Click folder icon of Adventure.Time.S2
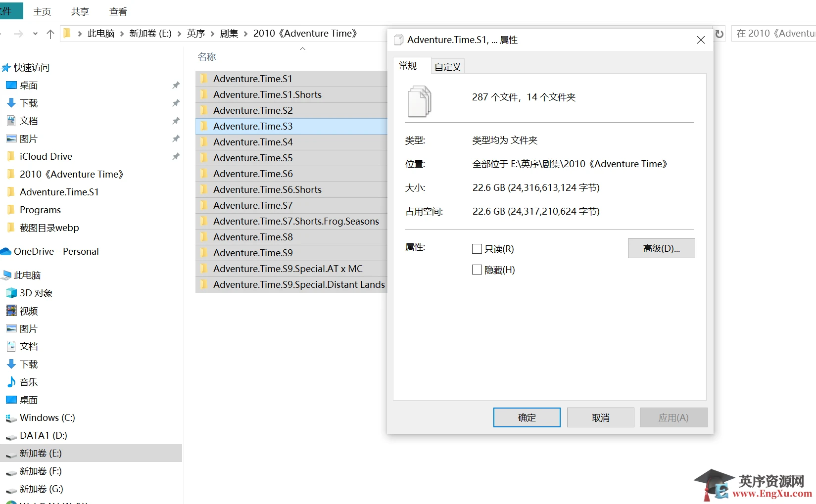 coord(204,110)
